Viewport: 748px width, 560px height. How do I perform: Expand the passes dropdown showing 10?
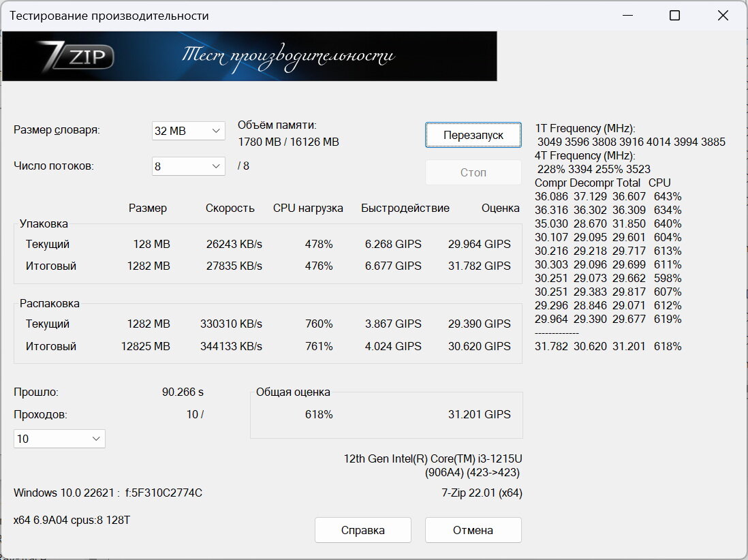(59, 439)
